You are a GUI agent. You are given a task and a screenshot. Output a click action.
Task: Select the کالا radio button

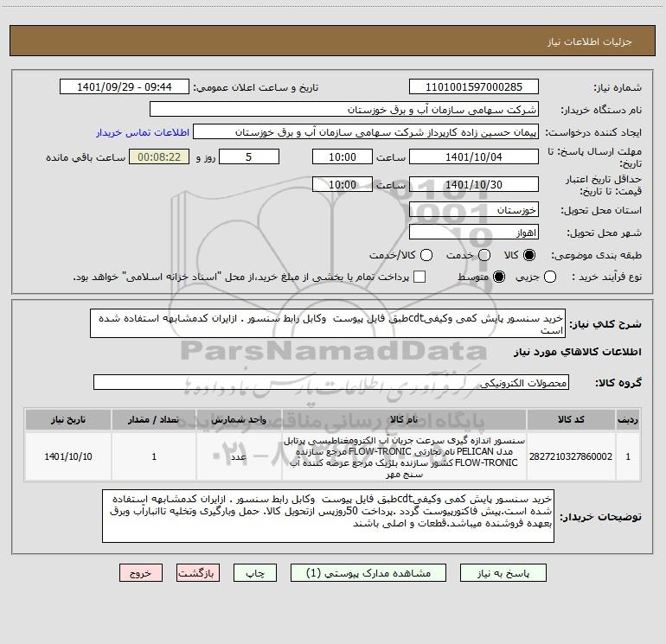[x=529, y=255]
